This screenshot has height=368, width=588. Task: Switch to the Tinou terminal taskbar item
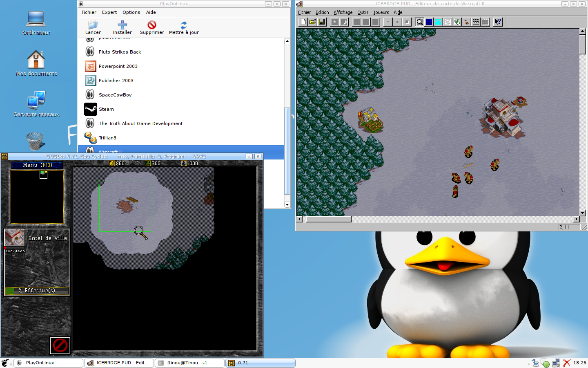189,363
